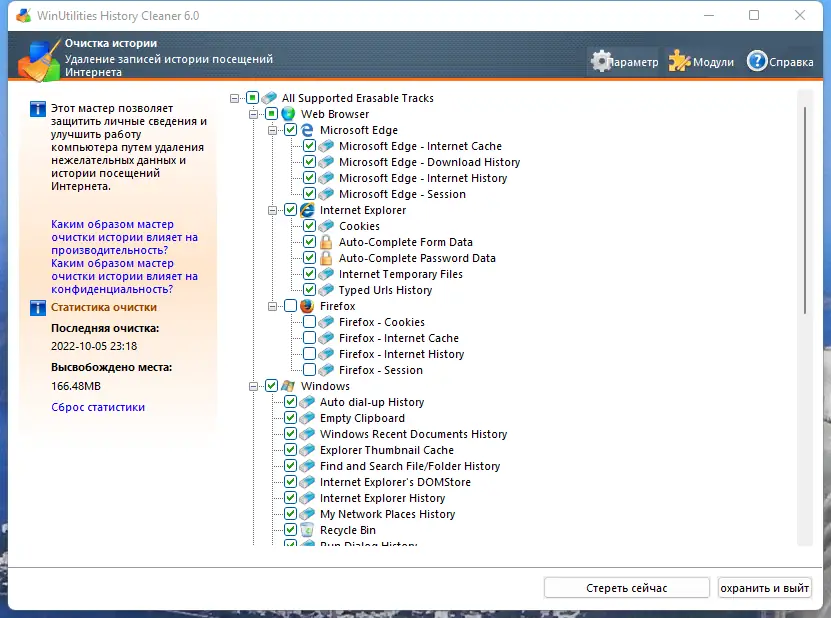Click the Windows flag icon in tree
831x618 pixels.
(288, 386)
